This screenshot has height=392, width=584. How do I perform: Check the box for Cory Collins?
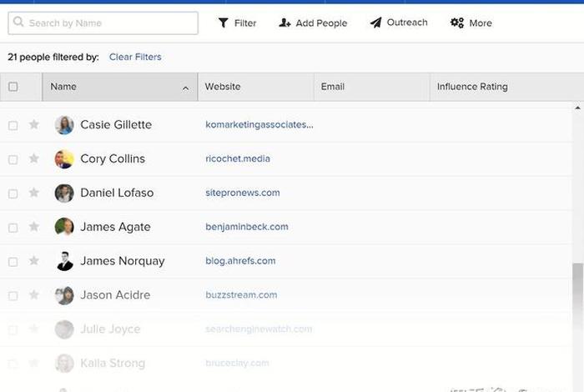[13, 159]
